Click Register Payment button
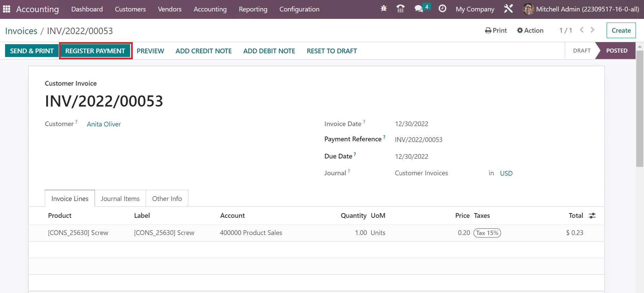The width and height of the screenshot is (644, 293). click(95, 51)
